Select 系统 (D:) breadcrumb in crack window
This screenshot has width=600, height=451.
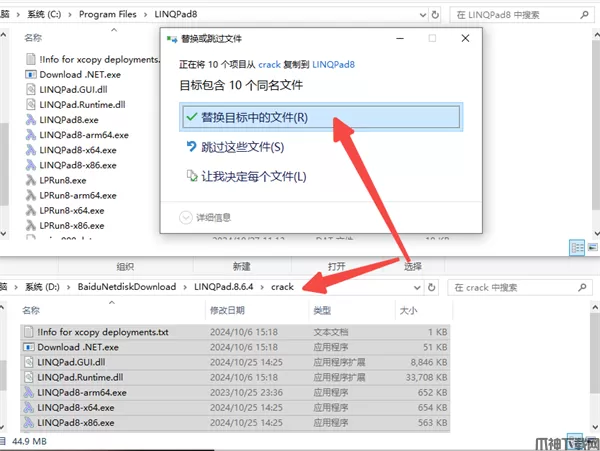[42, 287]
